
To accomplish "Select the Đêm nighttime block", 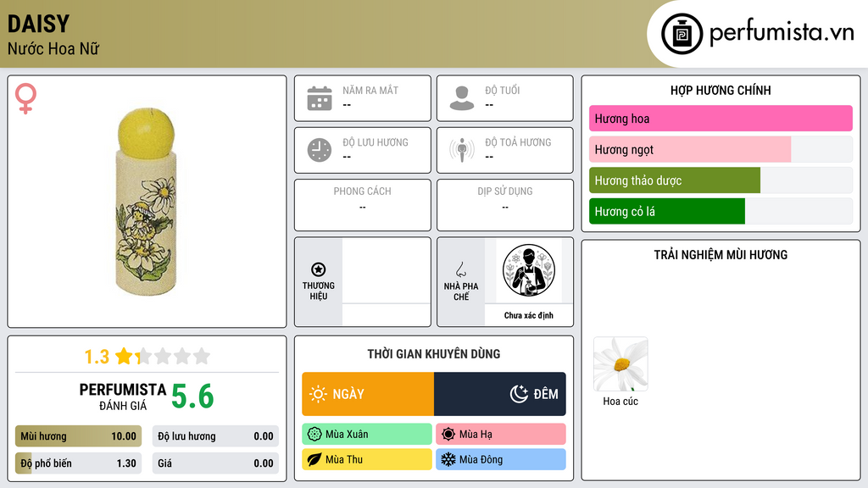I will pyautogui.click(x=500, y=394).
